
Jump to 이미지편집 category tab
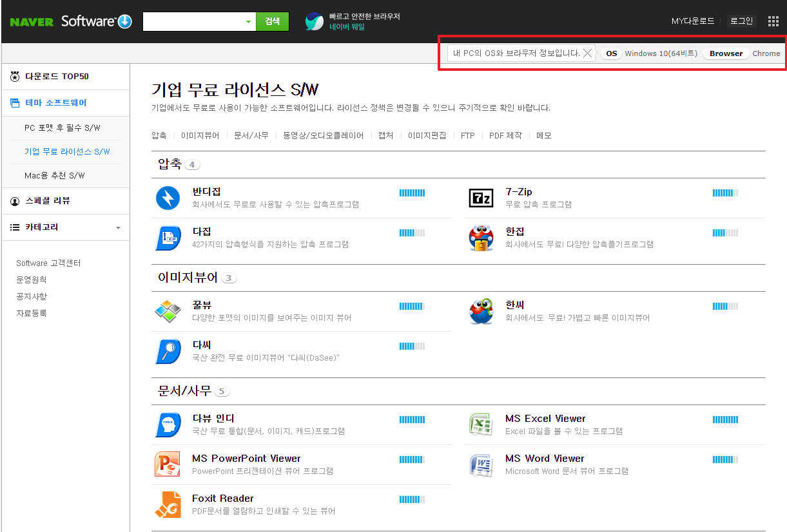pos(427,136)
